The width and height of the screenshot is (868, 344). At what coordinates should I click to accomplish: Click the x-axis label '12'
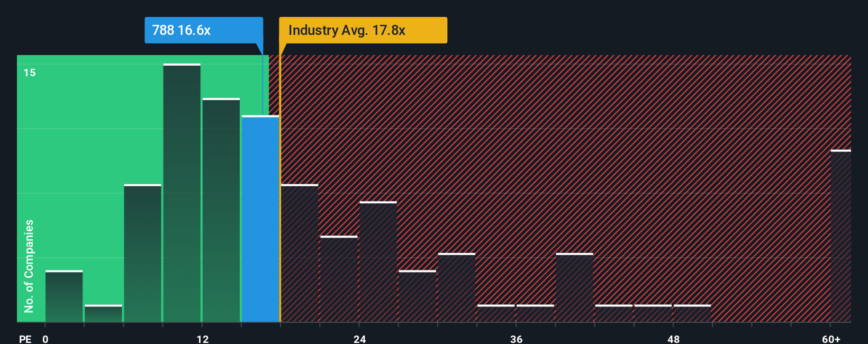pos(203,339)
